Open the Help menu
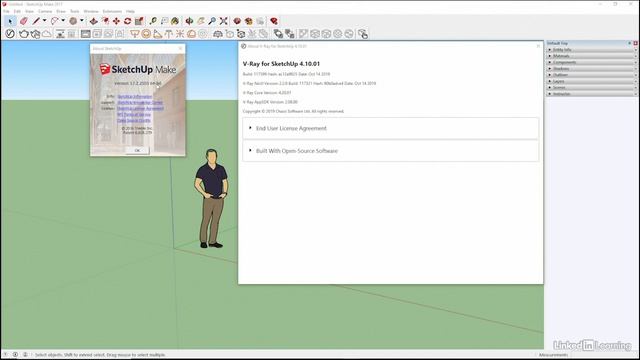 [x=130, y=11]
